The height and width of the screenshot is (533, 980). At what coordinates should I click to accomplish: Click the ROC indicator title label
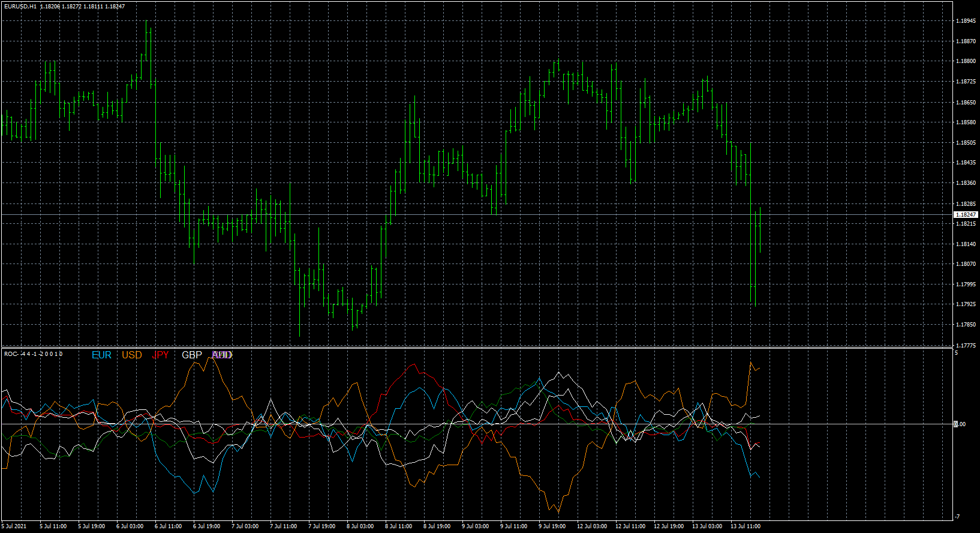33,354
